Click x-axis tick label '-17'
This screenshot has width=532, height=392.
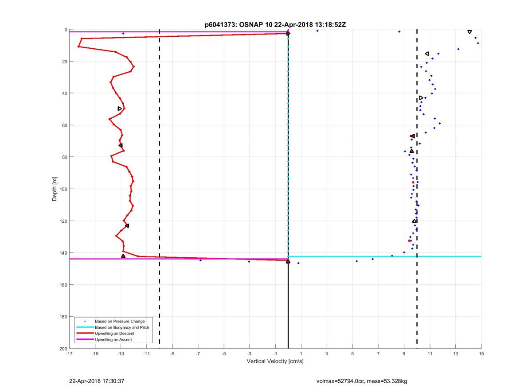(69, 353)
